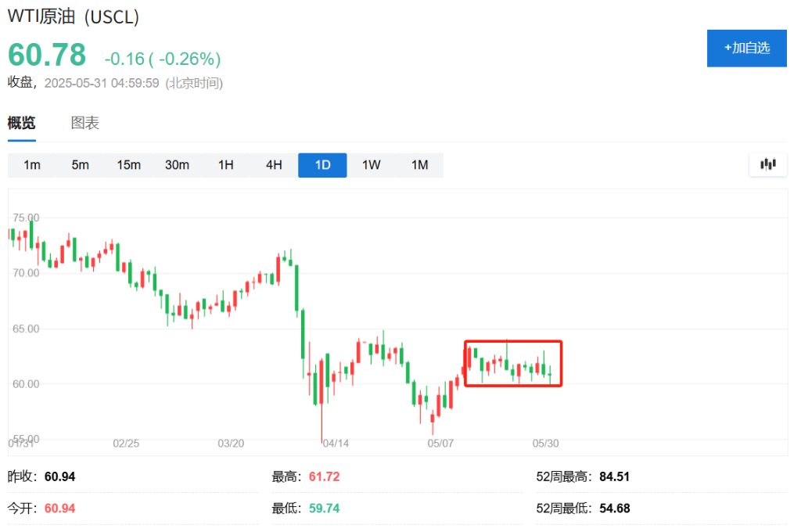Select the 1H timeframe
The height and width of the screenshot is (532, 801).
[226, 164]
